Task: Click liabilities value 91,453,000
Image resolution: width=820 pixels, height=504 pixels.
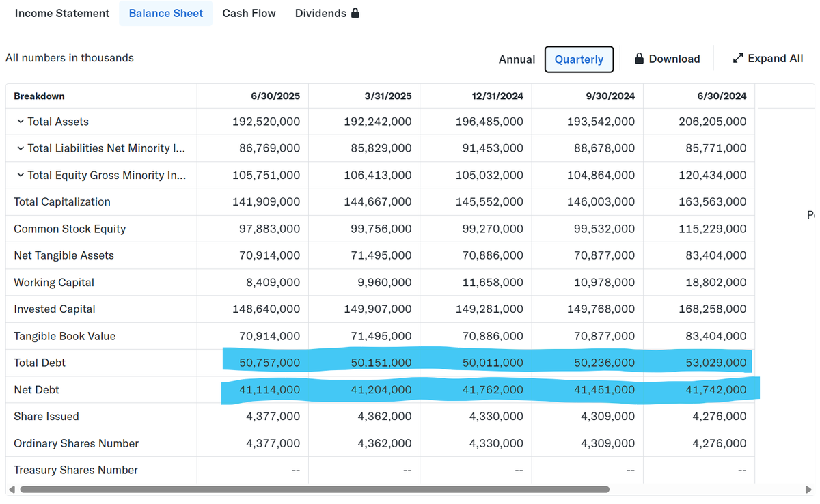Action: (493, 148)
